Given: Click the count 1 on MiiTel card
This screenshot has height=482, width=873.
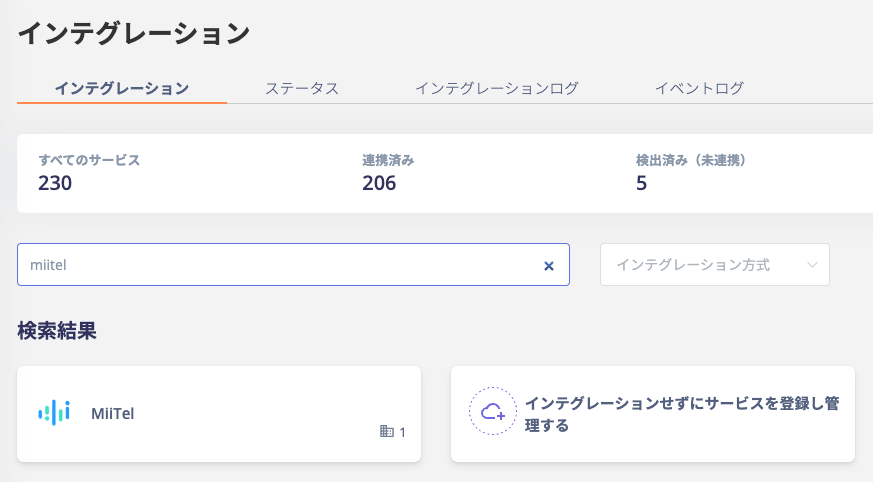Looking at the screenshot, I should [403, 432].
